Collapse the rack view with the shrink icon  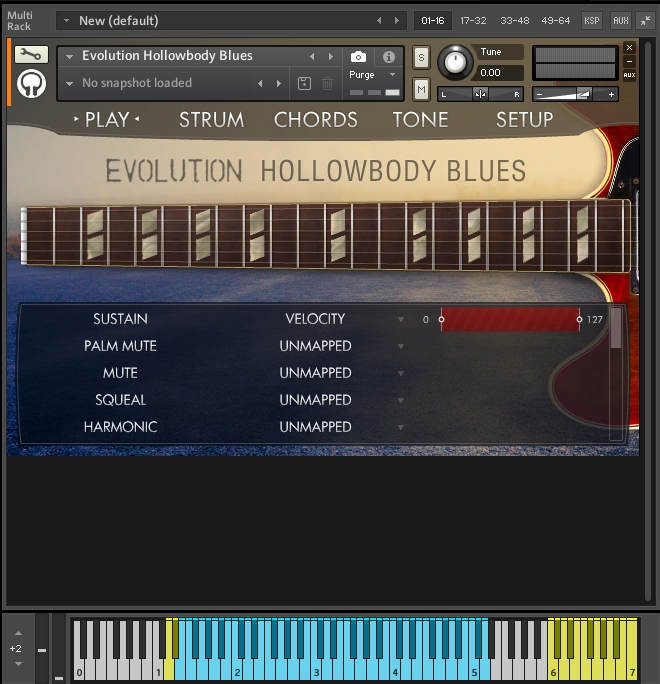coord(646,21)
